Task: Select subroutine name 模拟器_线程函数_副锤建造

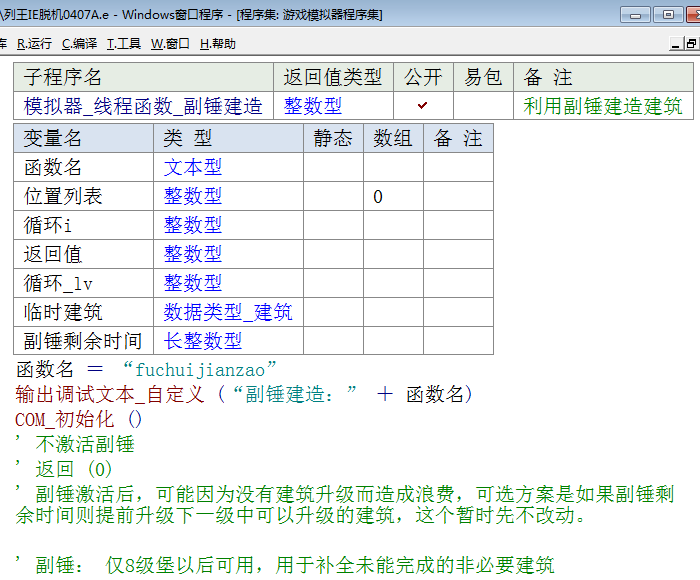Action: (143, 106)
